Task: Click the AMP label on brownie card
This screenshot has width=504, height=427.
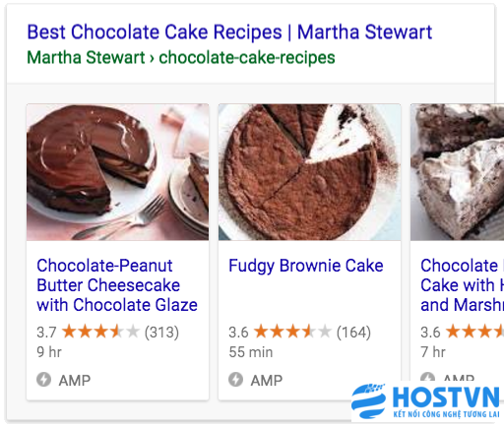Action: click(x=267, y=381)
